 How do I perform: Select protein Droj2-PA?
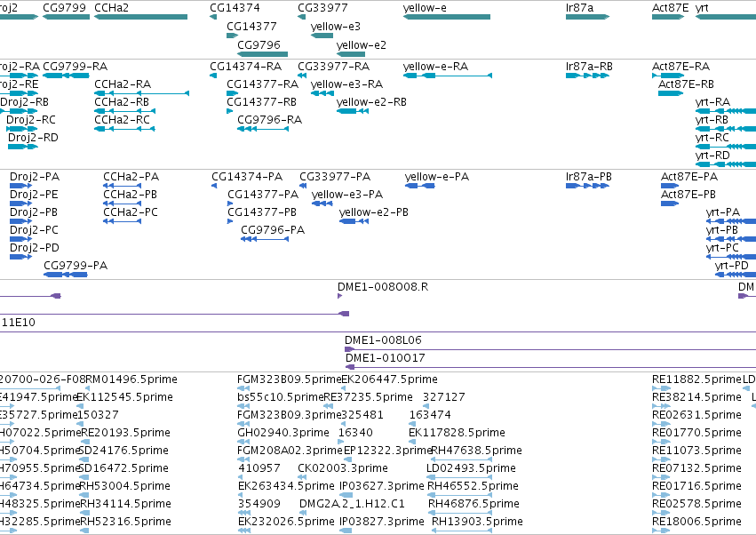coord(35,177)
